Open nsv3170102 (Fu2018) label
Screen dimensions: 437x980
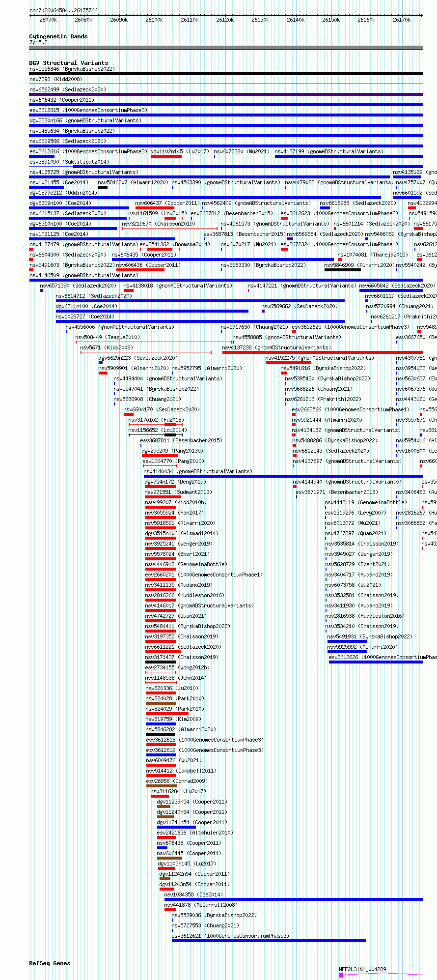coord(156,420)
